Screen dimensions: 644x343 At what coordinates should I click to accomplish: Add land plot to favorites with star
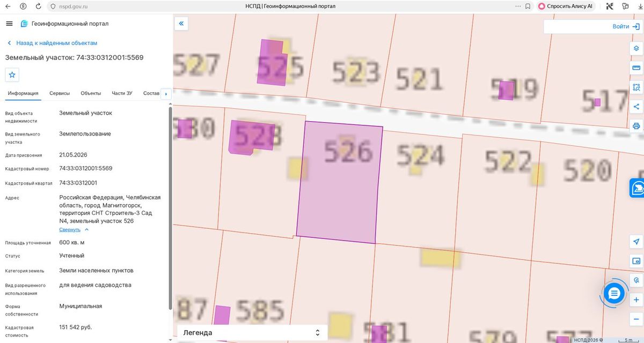coord(12,74)
